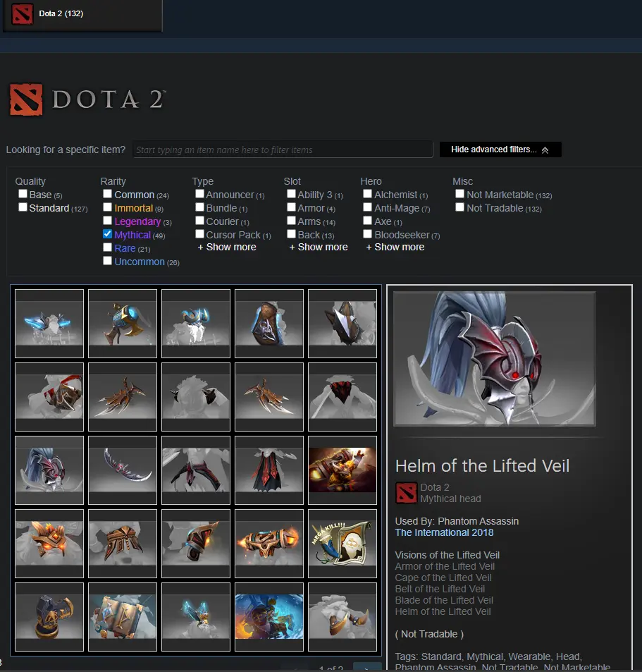Image resolution: width=642 pixels, height=672 pixels.
Task: Expand Show more under Hero filters
Action: click(x=395, y=248)
